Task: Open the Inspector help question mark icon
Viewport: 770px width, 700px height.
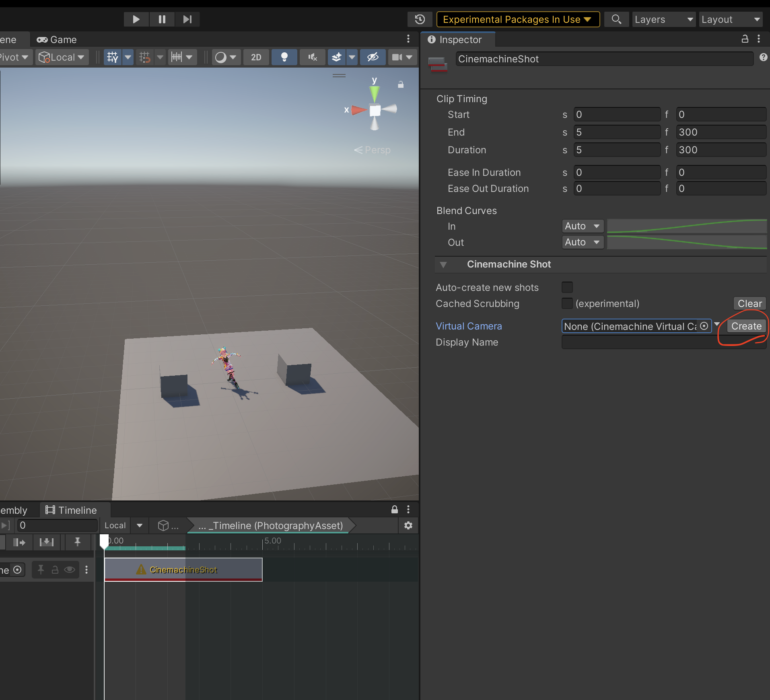Action: pos(763,57)
